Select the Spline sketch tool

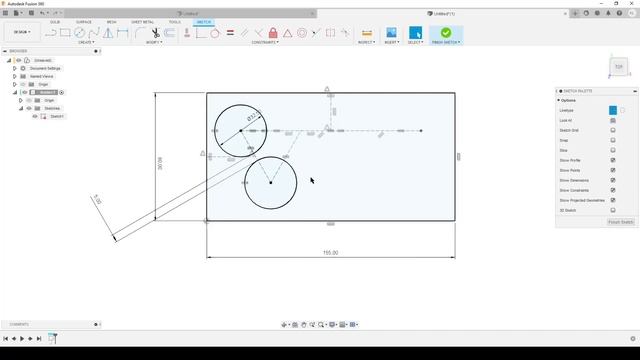click(94, 33)
